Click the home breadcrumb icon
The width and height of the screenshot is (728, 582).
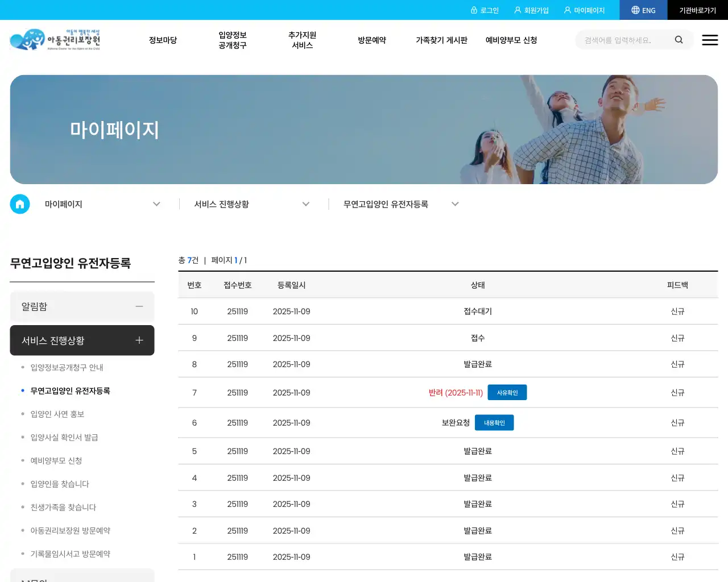[x=20, y=203]
